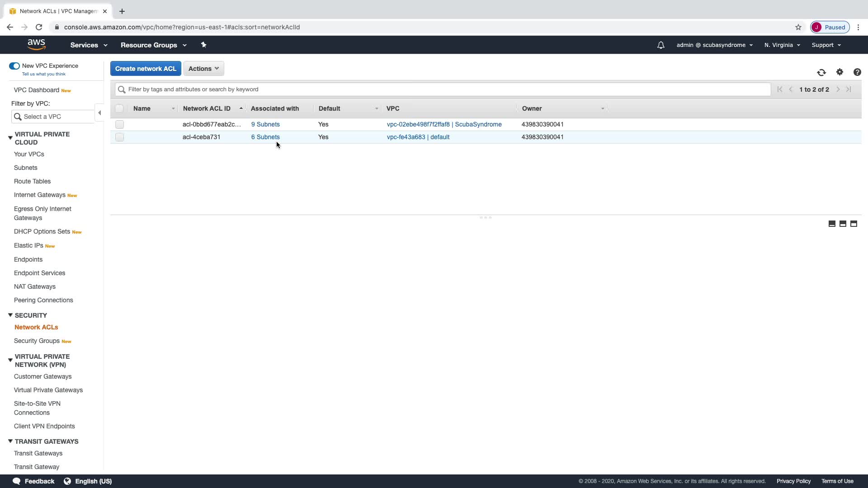Toggle the New VPC Experience switch
This screenshot has height=488, width=868.
click(x=14, y=66)
